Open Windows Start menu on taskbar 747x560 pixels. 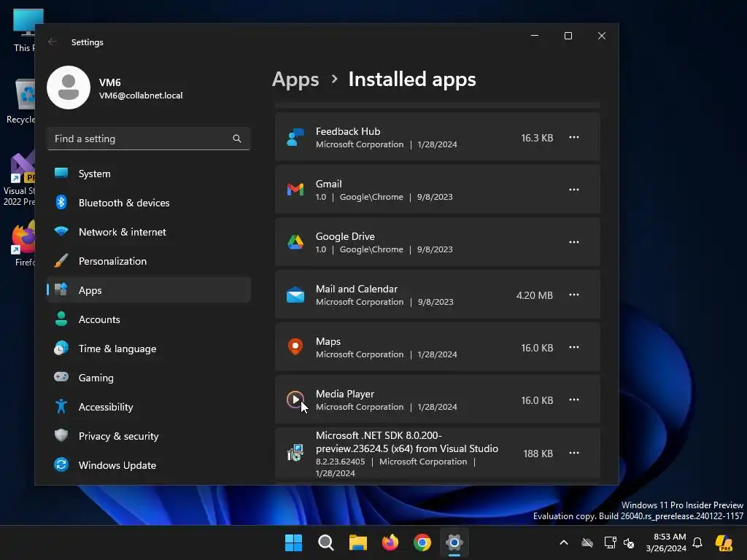293,542
